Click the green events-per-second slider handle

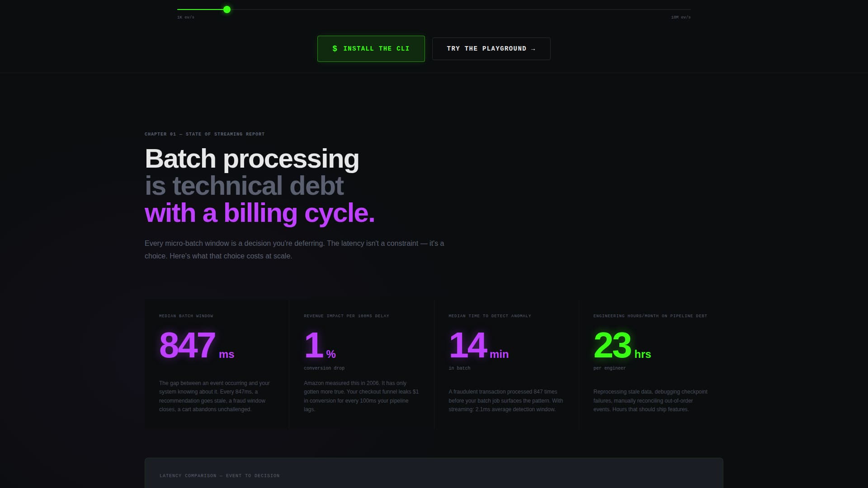tap(227, 9)
